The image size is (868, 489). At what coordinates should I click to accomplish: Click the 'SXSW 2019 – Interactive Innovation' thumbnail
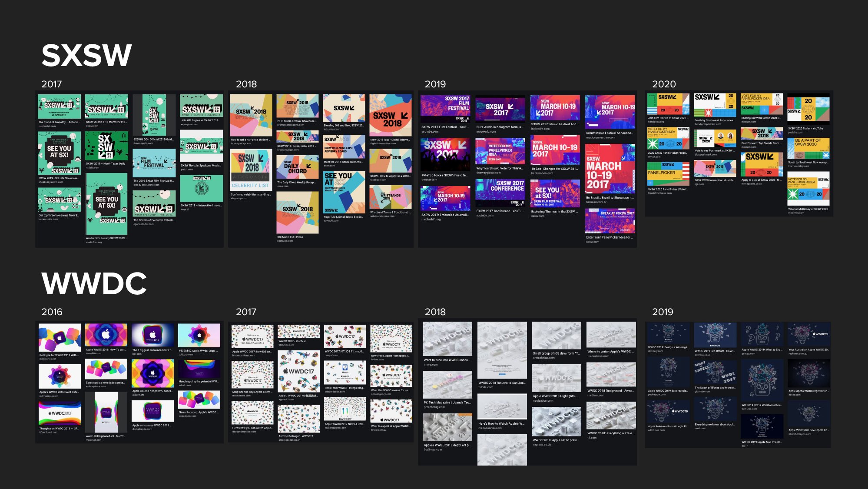click(201, 189)
